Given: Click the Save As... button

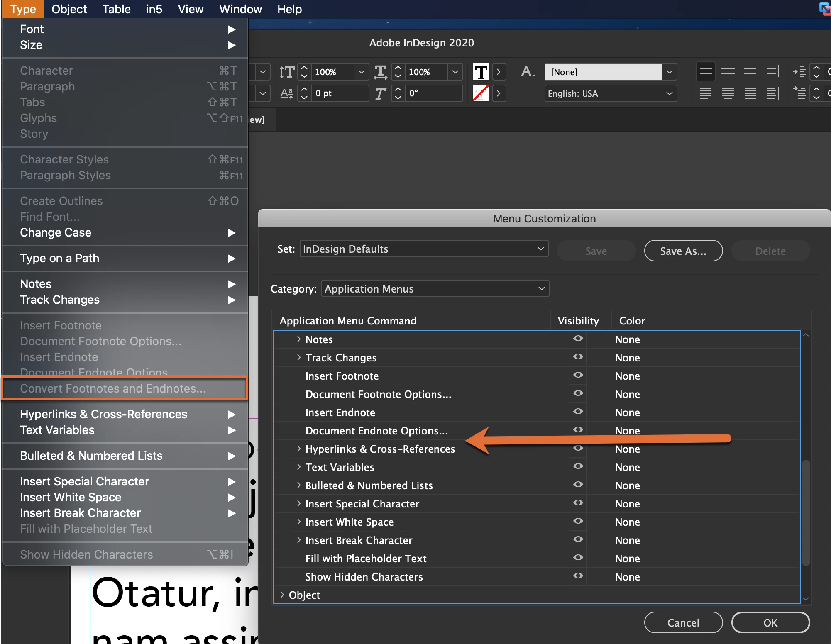Looking at the screenshot, I should pyautogui.click(x=683, y=251).
